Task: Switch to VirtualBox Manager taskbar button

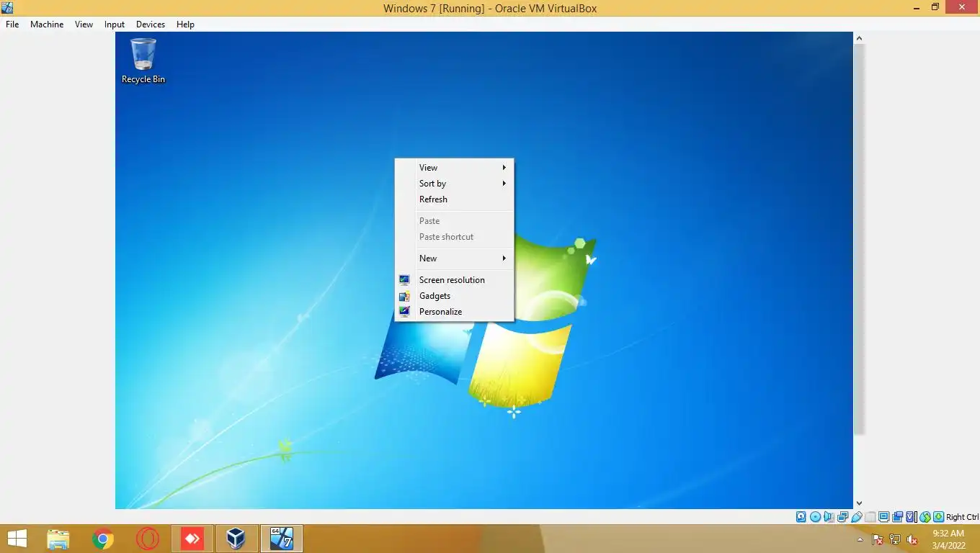Action: point(236,539)
